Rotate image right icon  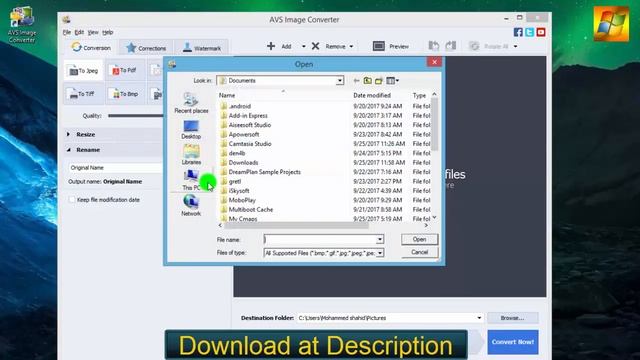click(451, 46)
